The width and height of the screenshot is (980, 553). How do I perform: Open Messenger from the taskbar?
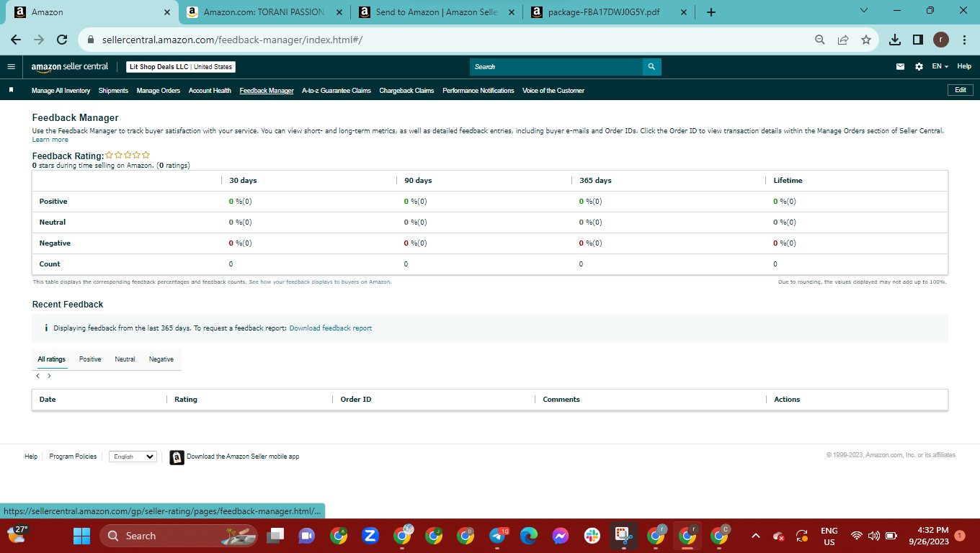561,536
